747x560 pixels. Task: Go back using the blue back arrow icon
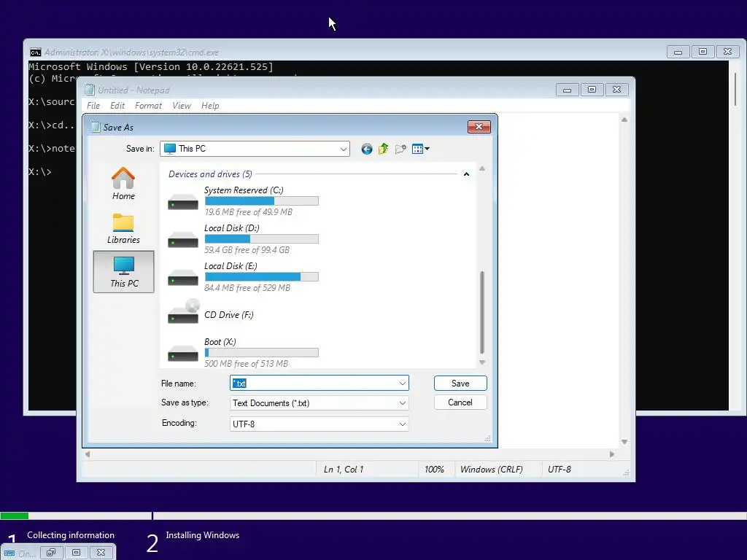coord(366,149)
